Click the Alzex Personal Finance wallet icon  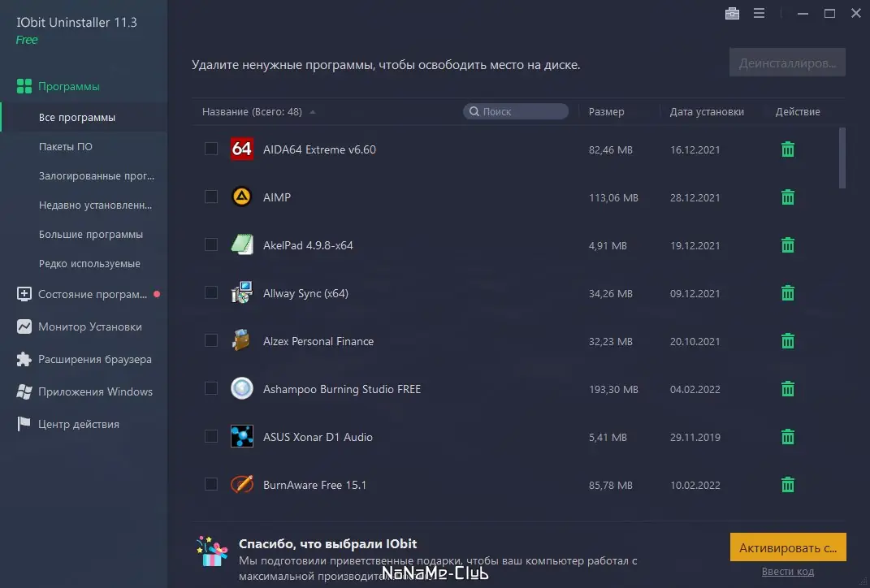tap(242, 340)
